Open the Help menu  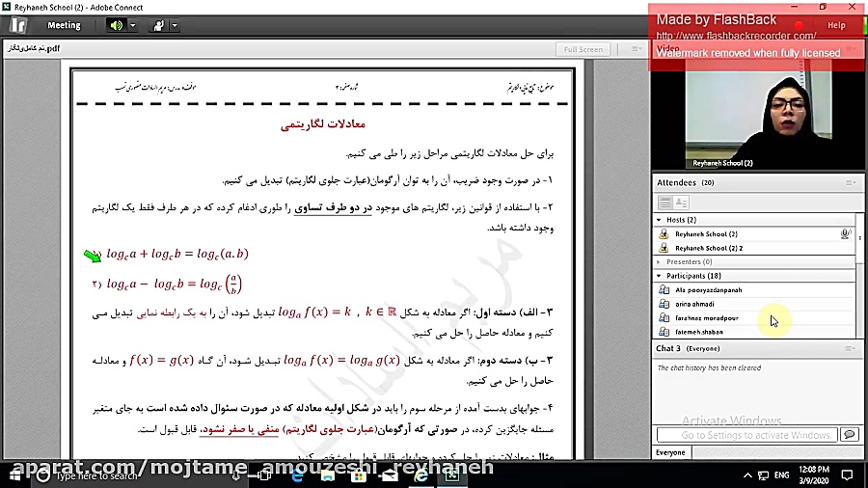tap(836, 25)
